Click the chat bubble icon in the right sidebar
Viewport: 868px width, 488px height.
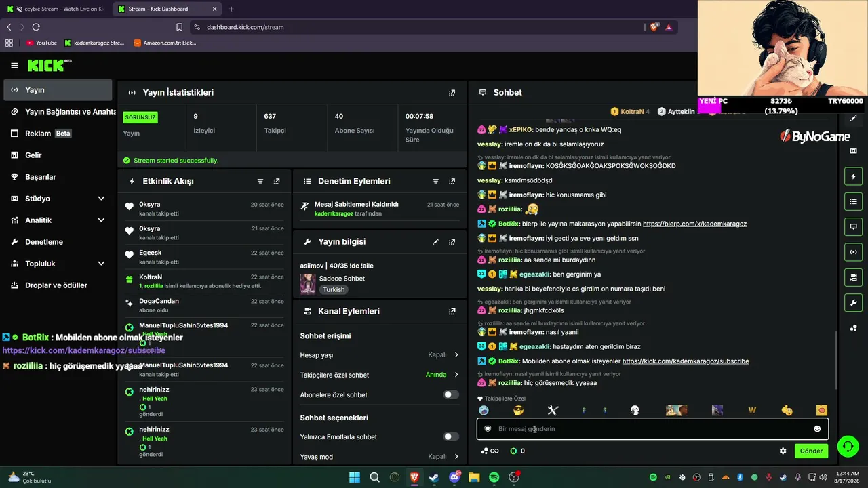tap(853, 226)
